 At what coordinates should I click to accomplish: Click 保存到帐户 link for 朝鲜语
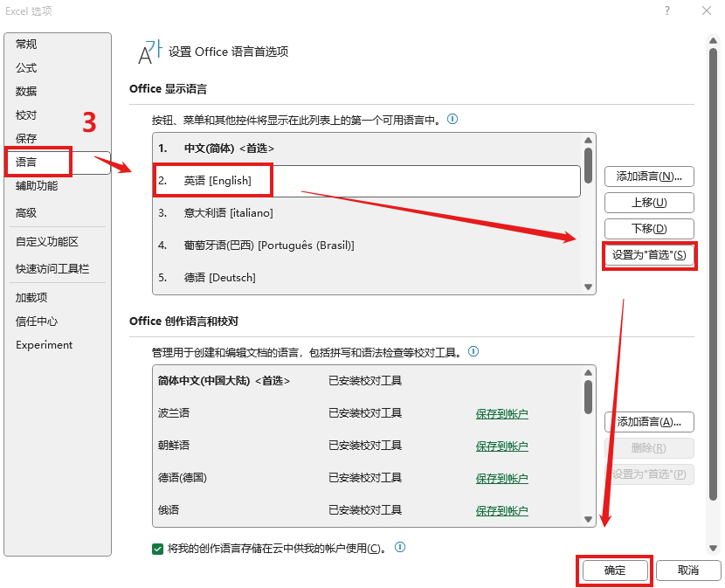pos(501,446)
